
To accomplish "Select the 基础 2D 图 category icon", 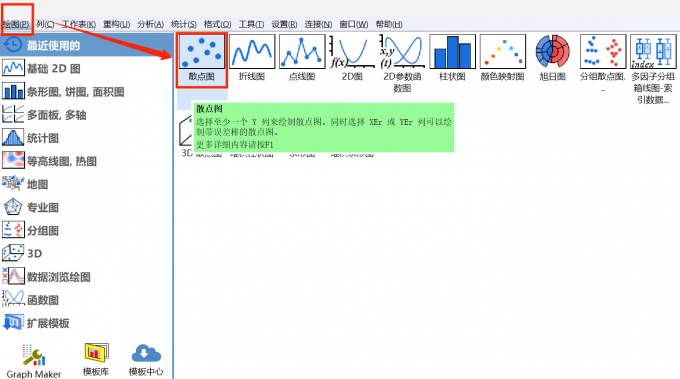I will click(x=13, y=69).
